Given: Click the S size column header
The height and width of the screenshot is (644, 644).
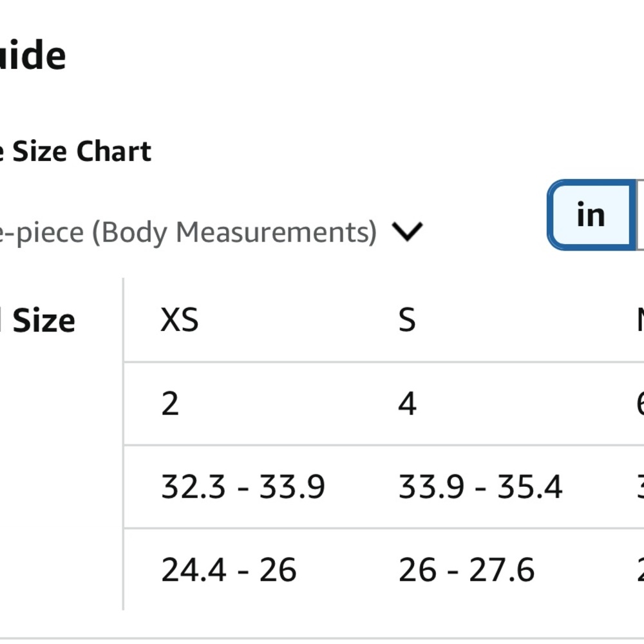Looking at the screenshot, I should [x=407, y=319].
